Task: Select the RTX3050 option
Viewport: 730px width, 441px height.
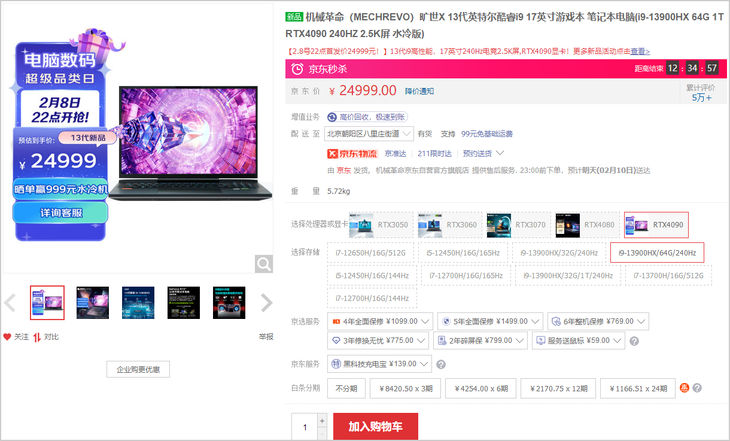Action: point(380,224)
